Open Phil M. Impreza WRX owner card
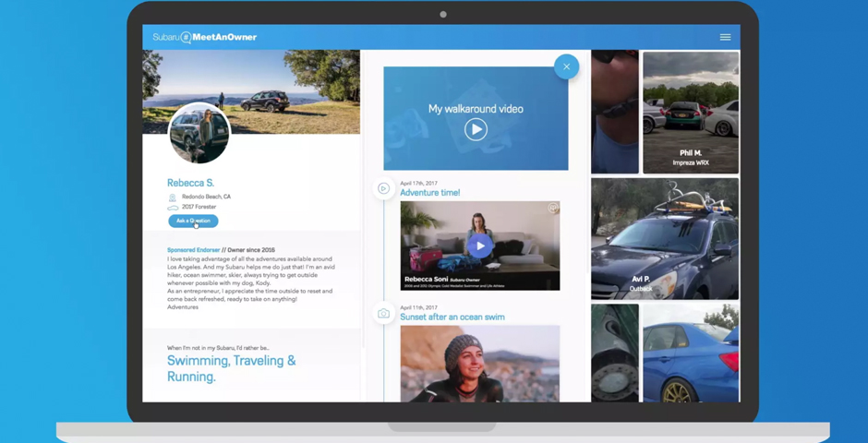868x443 pixels. 691,113
